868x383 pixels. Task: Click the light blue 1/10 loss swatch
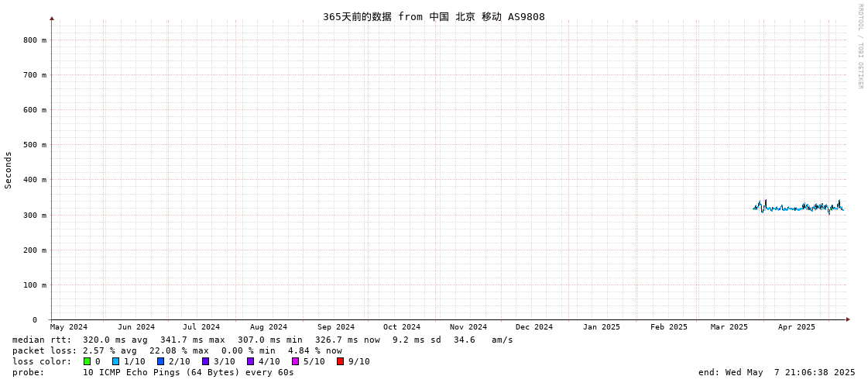pos(115,361)
